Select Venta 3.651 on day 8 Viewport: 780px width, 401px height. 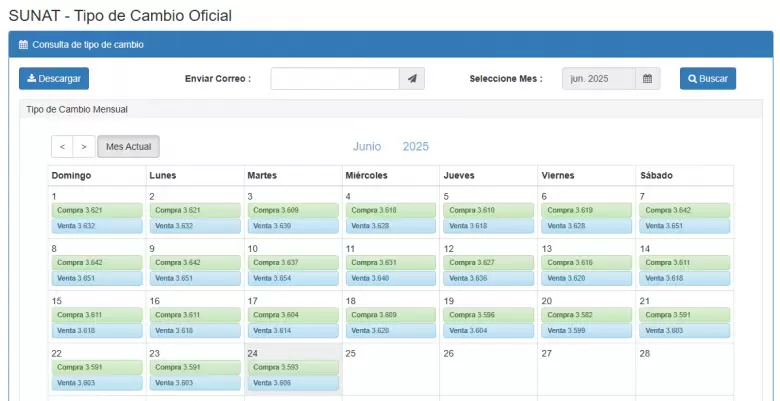(97, 278)
